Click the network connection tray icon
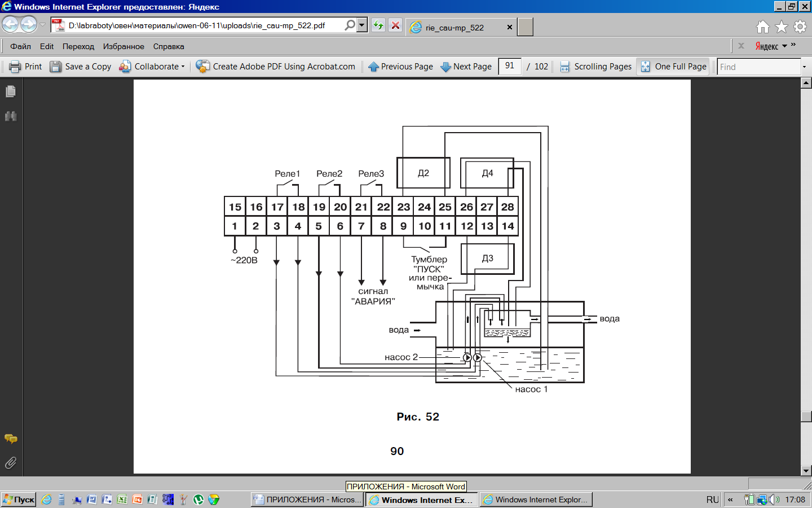The width and height of the screenshot is (812, 508). click(x=762, y=500)
